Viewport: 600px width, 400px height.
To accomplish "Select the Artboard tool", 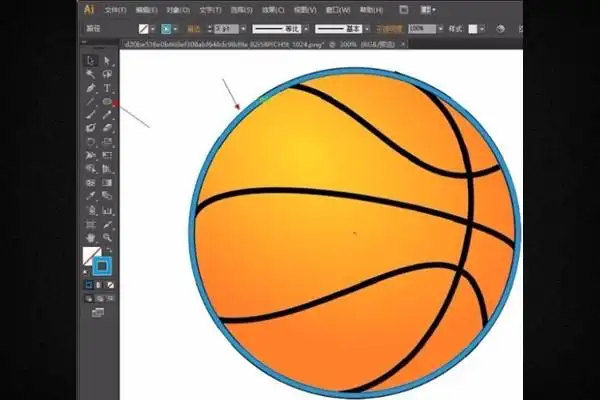I will tap(91, 224).
